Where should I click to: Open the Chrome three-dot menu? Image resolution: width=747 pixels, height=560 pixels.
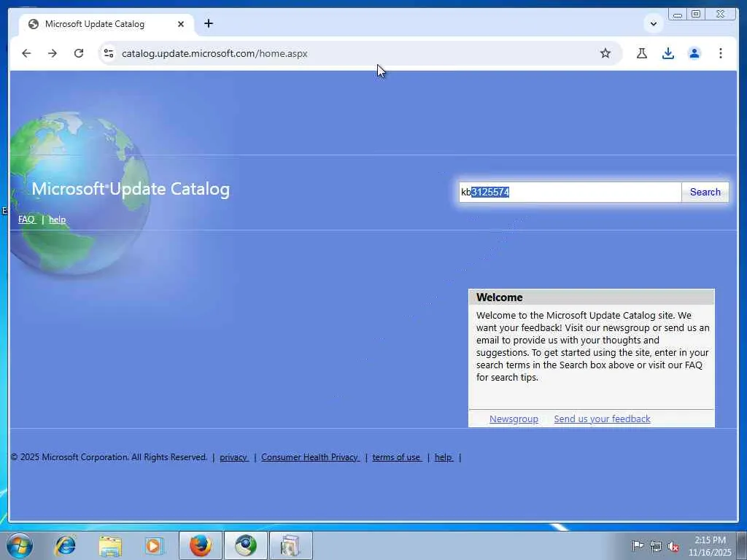720,53
